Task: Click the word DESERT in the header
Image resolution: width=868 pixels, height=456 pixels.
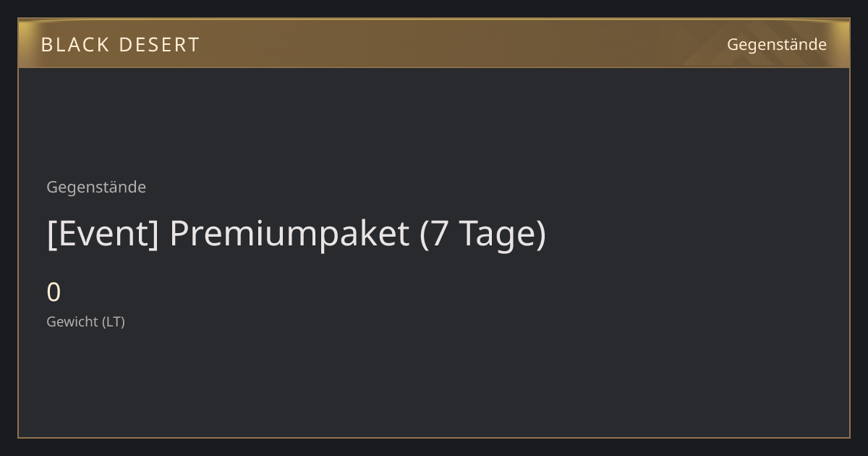Action: point(158,45)
